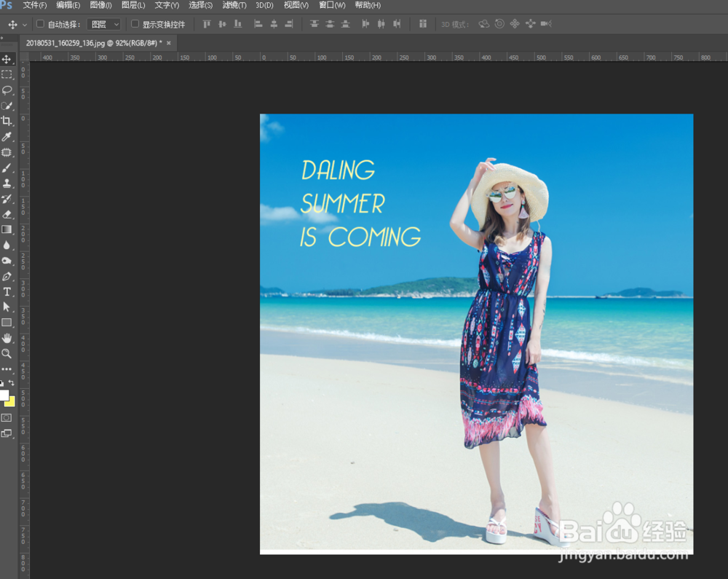Align bottom edges of layers

[x=238, y=24]
